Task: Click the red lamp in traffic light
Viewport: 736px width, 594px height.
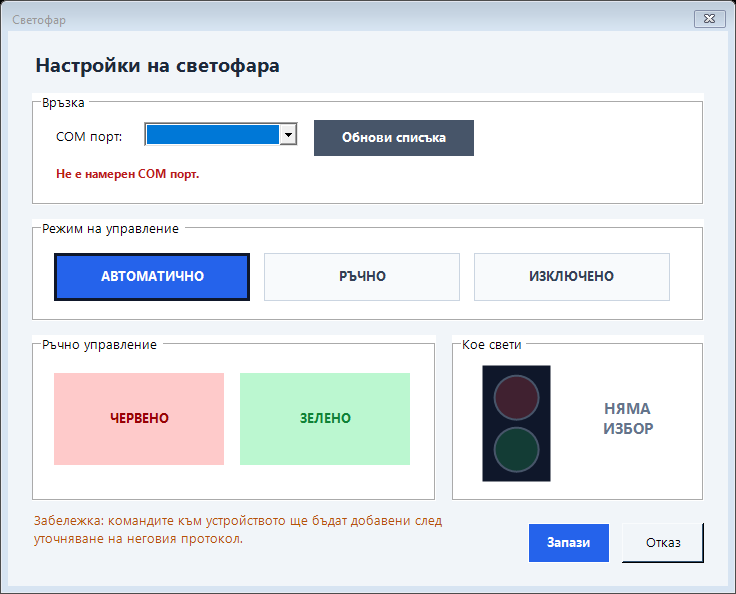Action: tap(516, 397)
